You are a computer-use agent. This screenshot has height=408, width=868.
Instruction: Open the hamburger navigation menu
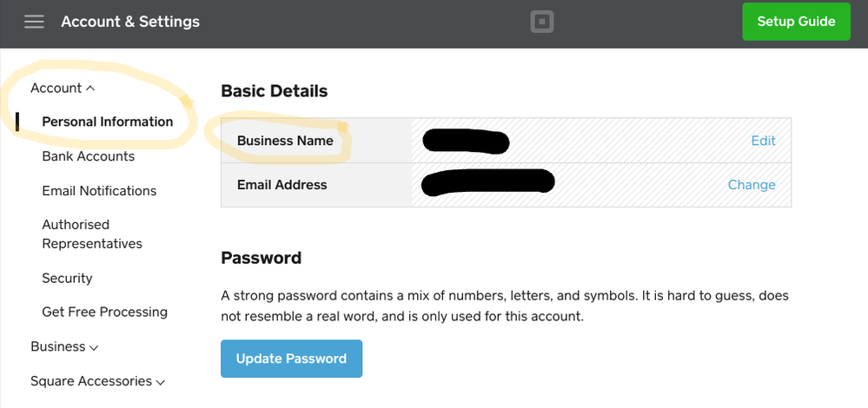point(34,22)
